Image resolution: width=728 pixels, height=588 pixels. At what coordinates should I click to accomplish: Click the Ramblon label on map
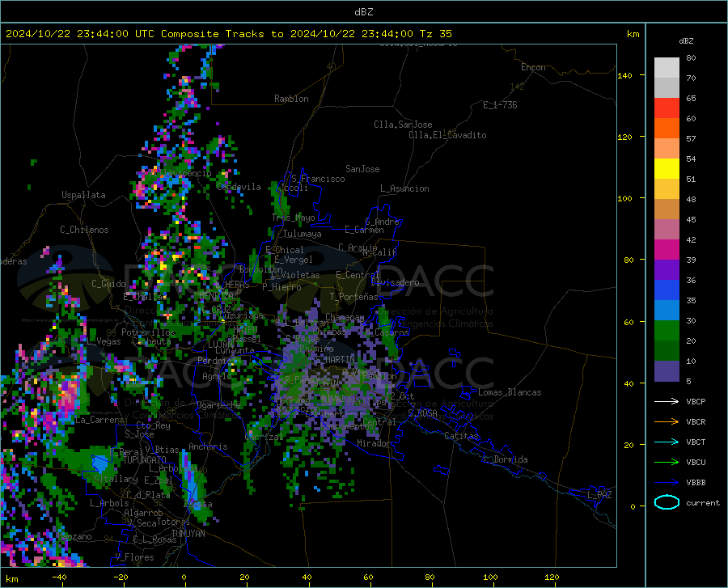(291, 99)
